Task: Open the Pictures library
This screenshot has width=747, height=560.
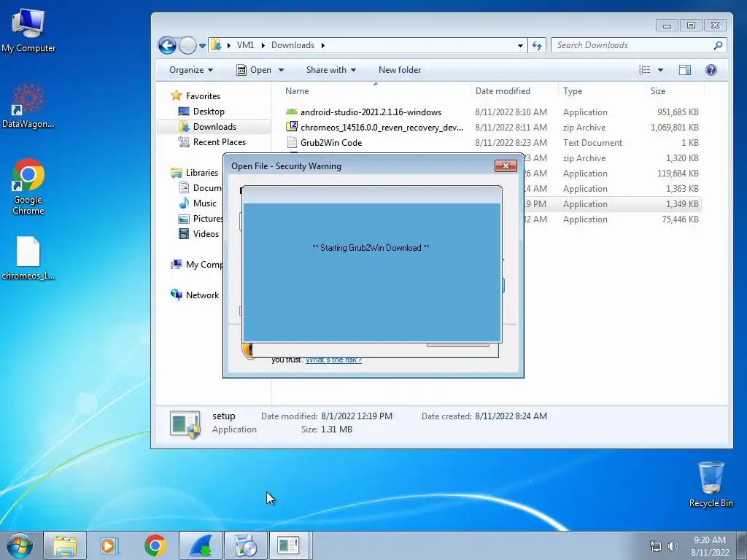Action: point(201,219)
